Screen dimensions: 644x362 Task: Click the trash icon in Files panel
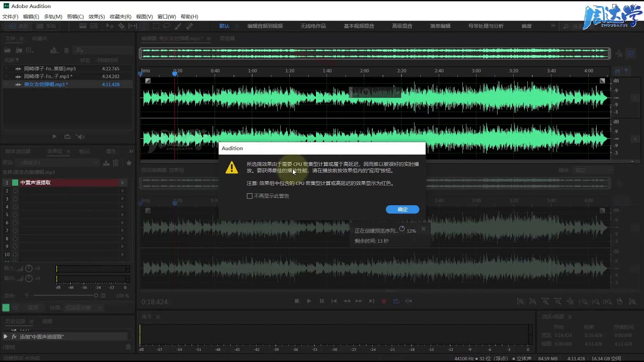tap(66, 50)
